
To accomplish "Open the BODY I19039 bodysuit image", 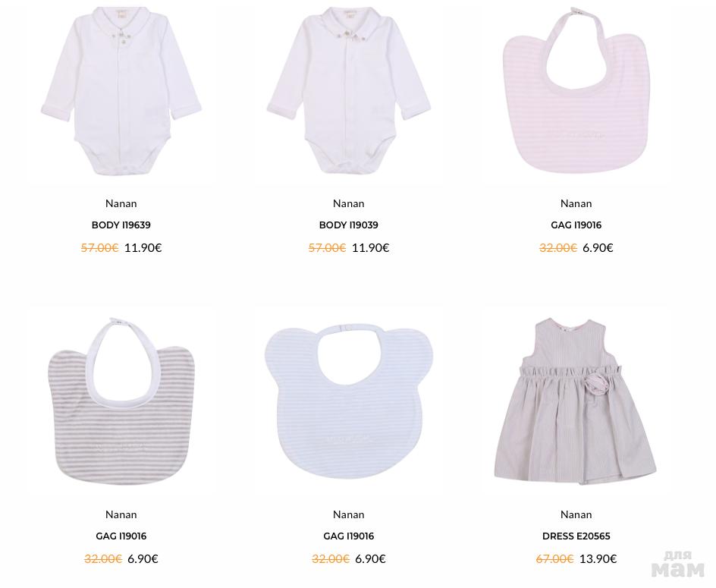I will pyautogui.click(x=348, y=90).
